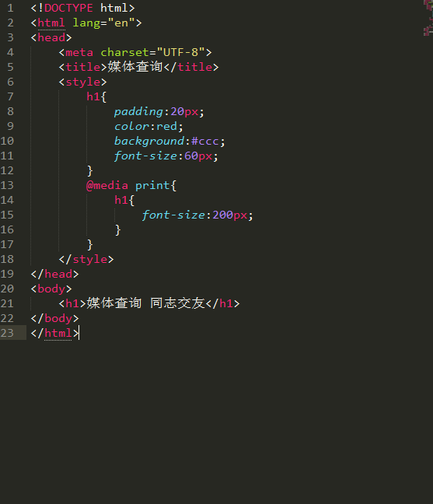Screen dimensions: 433x504
Task: Click the opening style tag
Action: click(83, 82)
